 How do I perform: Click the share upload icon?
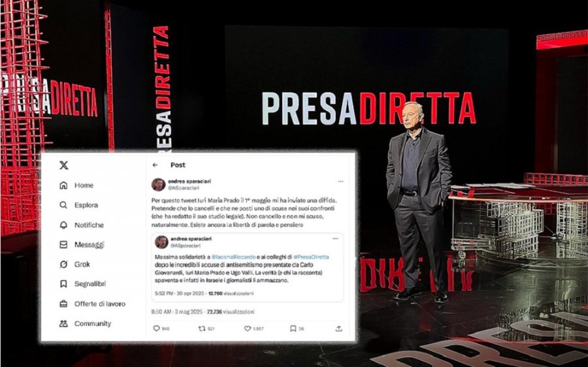pos(338,328)
